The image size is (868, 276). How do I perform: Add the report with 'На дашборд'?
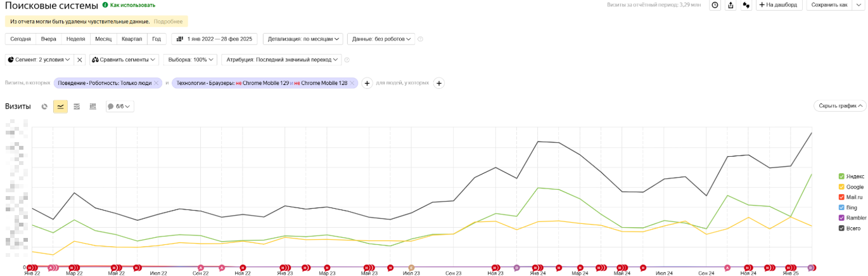779,5
